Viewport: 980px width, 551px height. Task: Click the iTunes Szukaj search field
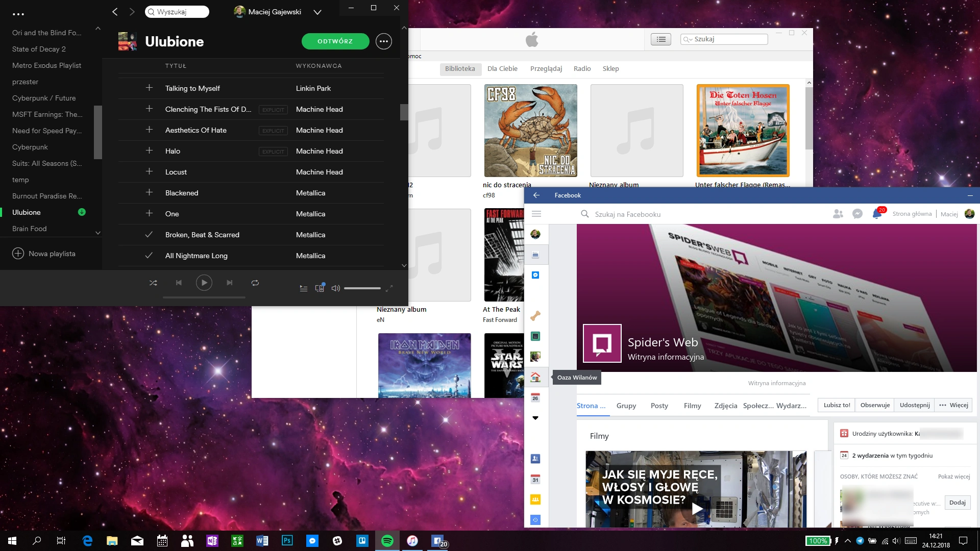[x=724, y=39]
